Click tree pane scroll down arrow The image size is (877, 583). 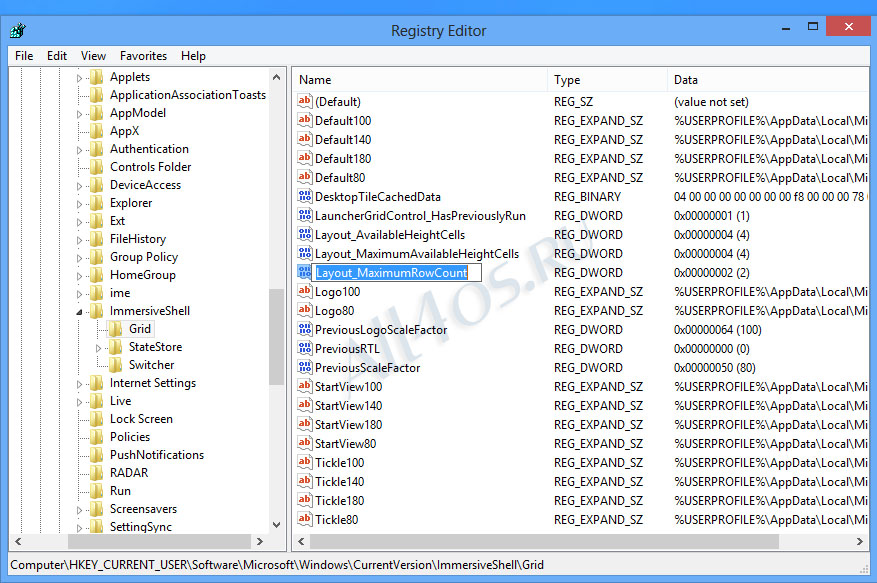(276, 525)
